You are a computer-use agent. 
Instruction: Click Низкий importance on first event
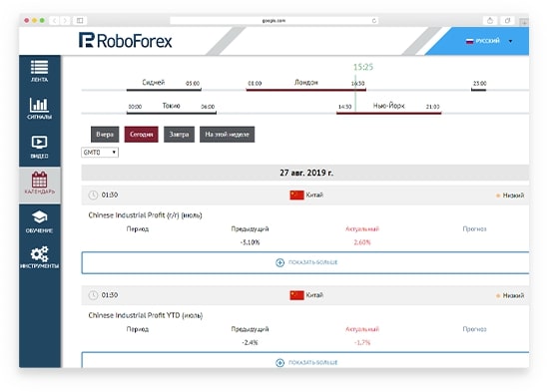[510, 196]
